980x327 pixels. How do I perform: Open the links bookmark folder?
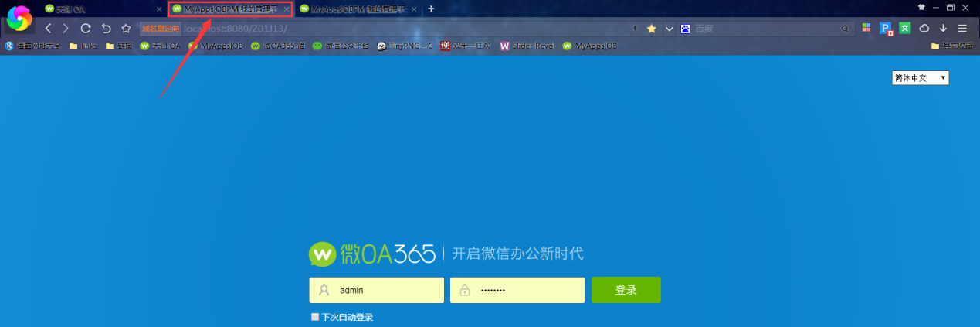(83, 46)
